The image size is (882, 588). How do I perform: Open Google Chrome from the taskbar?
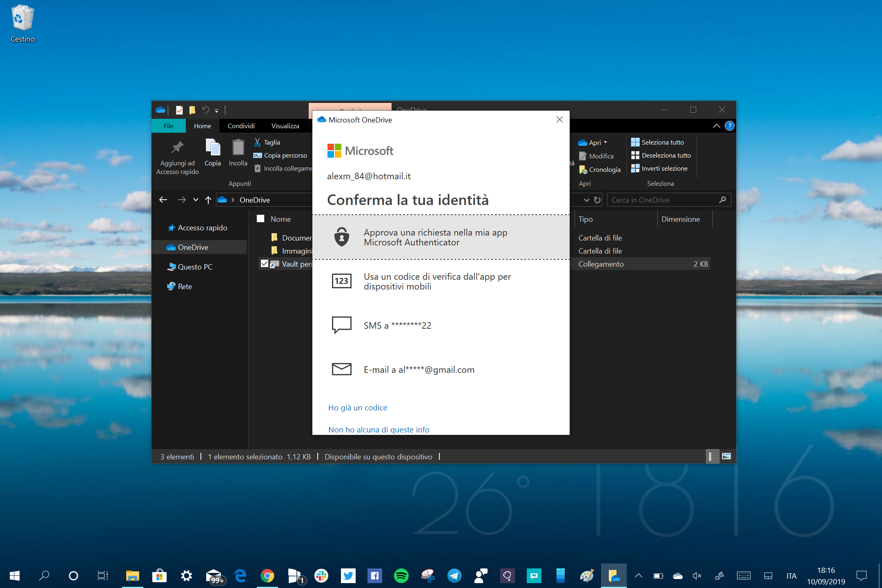click(267, 576)
